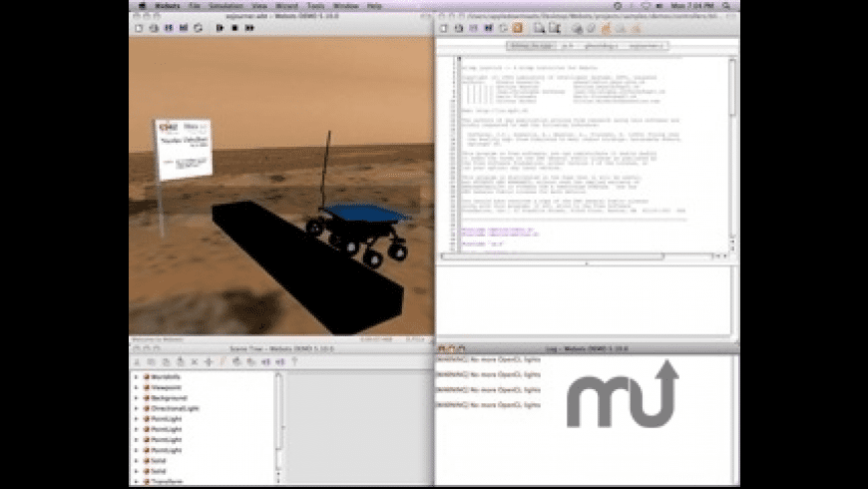The height and width of the screenshot is (489, 868).
Task: Click the delete X icon in Scene Tree toolbar
Action: [x=195, y=361]
